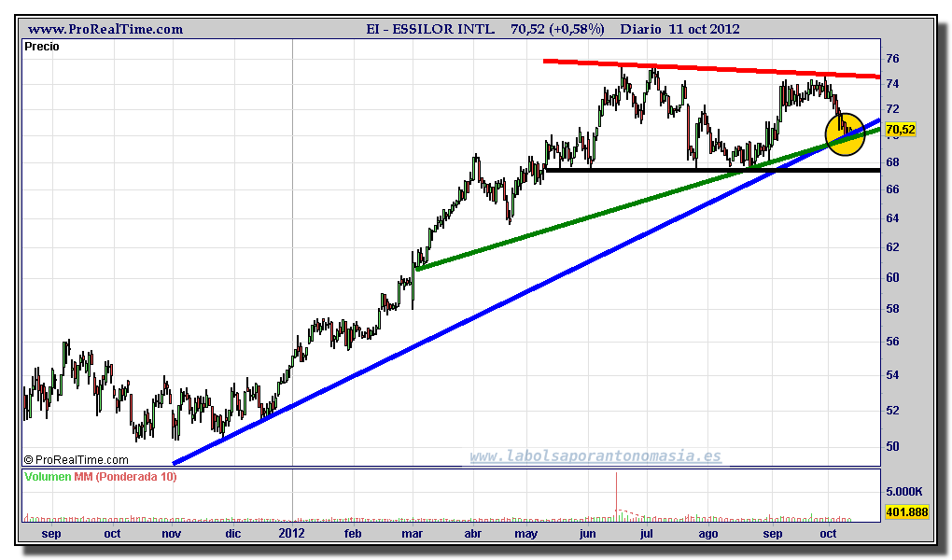Click the jul label on time axis
Screen dimensions: 952x560
647,534
